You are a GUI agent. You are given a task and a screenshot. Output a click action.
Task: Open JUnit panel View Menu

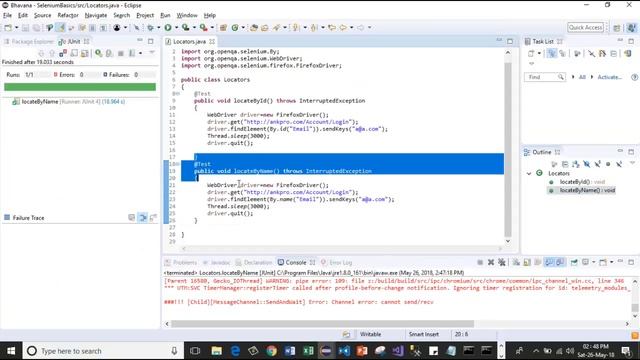pos(152,53)
